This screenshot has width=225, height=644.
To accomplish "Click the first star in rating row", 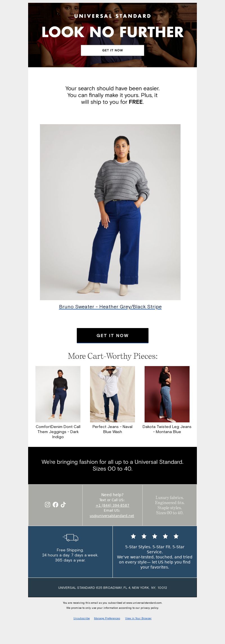I will pos(133,536).
